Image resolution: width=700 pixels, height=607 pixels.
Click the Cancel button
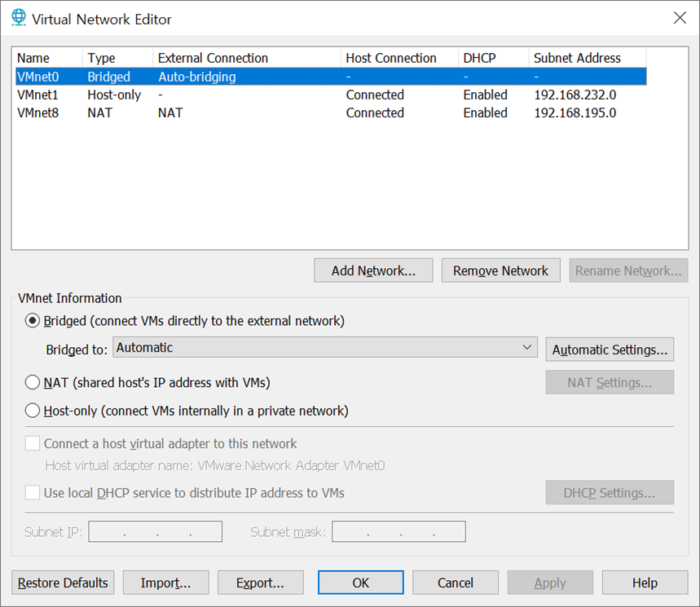tap(456, 583)
